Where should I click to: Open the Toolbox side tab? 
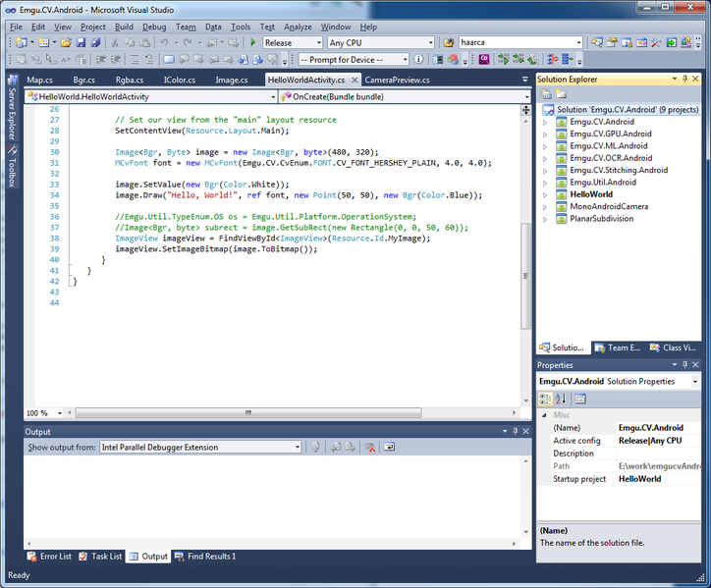tap(12, 166)
